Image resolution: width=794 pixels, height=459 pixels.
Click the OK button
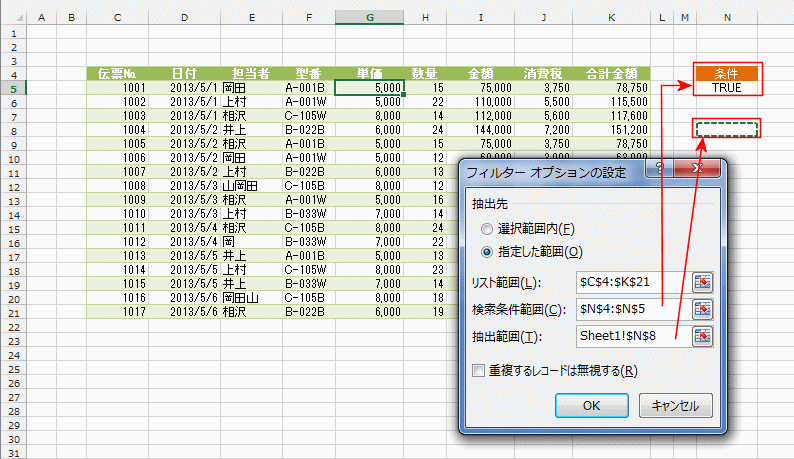coord(591,405)
